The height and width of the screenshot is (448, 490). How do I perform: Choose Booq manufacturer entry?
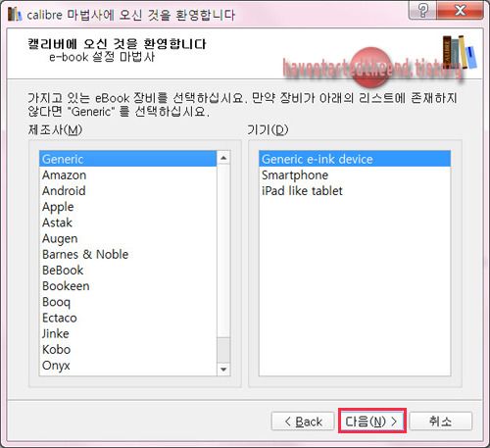(x=127, y=302)
